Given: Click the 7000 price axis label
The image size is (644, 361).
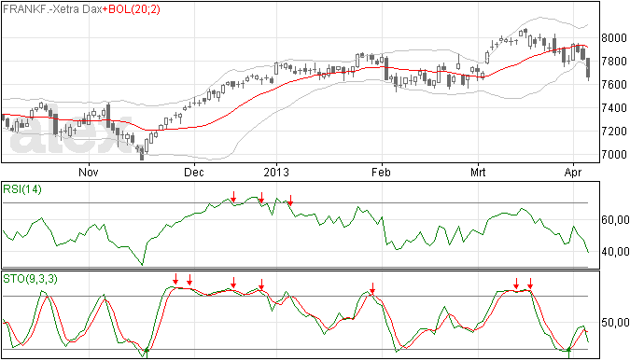Looking at the screenshot, I should click(614, 155).
